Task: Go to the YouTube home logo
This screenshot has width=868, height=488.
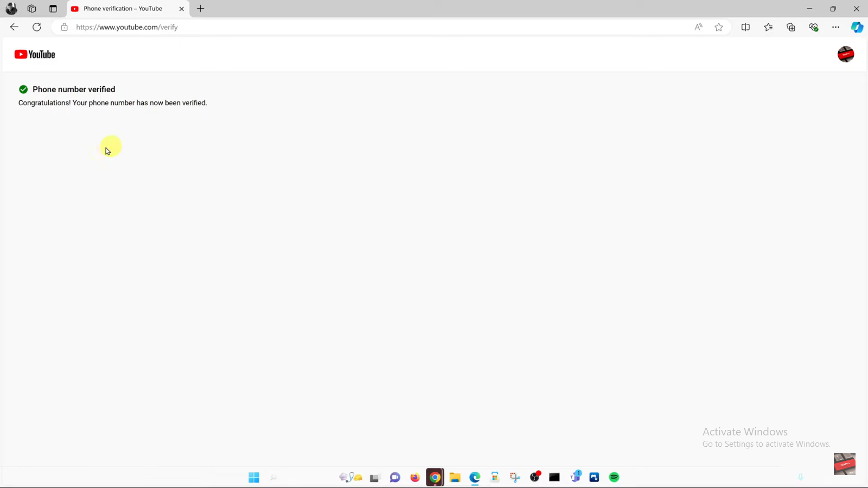Action: coord(35,54)
